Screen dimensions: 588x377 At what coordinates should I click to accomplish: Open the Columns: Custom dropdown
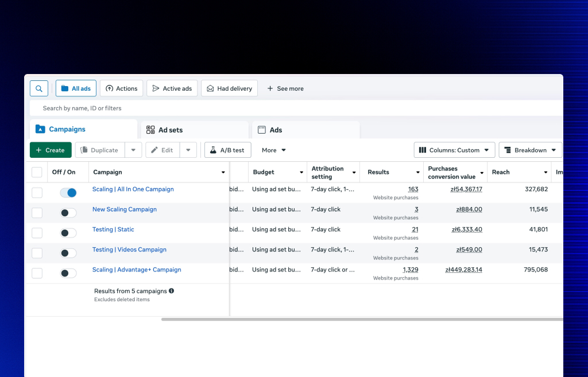(x=454, y=150)
